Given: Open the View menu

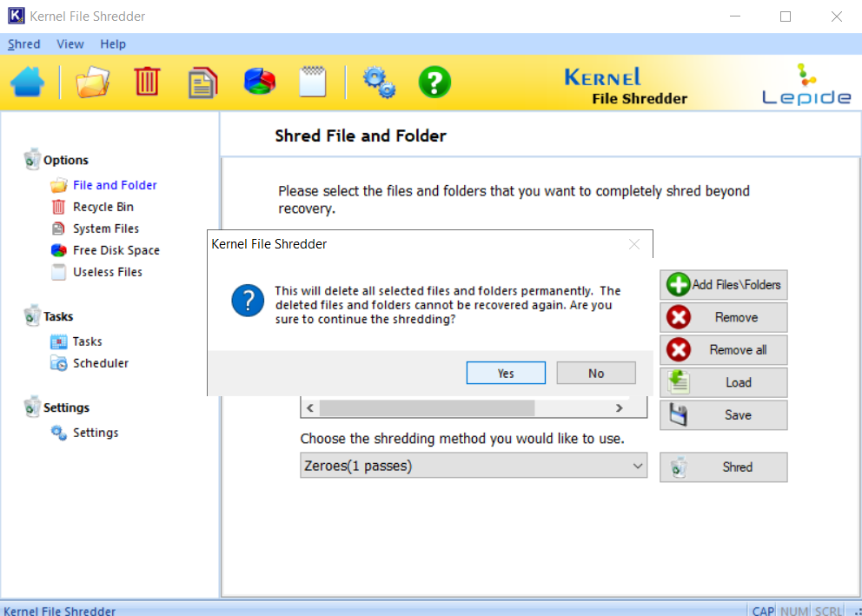Looking at the screenshot, I should coord(70,44).
